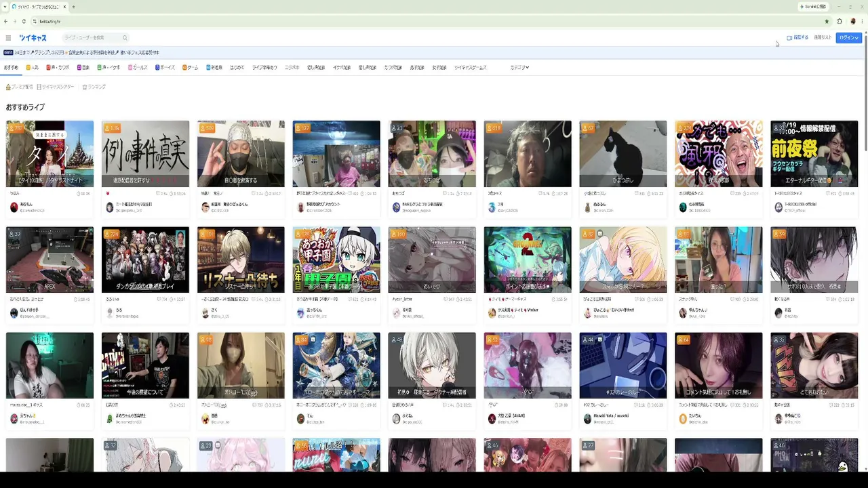
Task: Reload the page
Action: pos(25,21)
